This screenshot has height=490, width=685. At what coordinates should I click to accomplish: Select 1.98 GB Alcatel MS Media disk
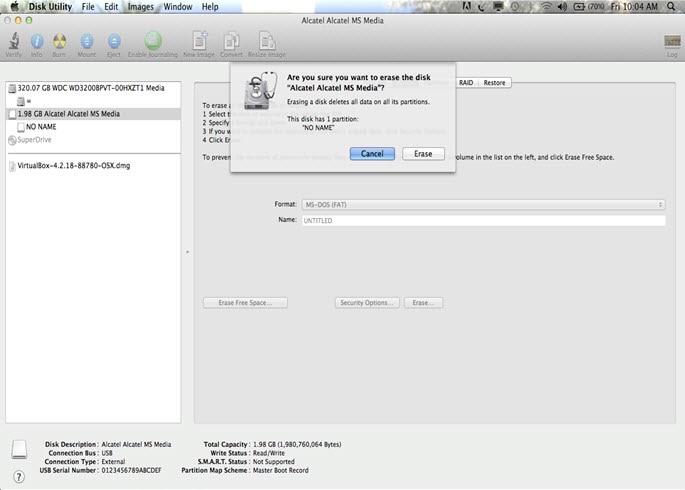(x=93, y=114)
